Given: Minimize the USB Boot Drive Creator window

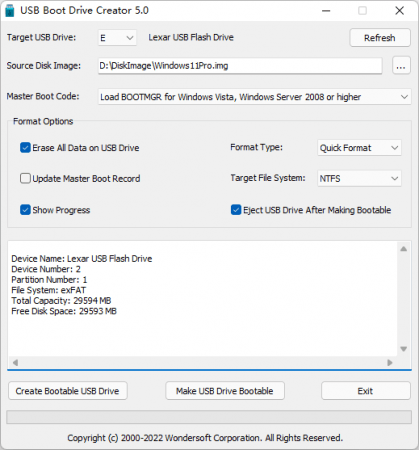Looking at the screenshot, I should click(326, 11).
